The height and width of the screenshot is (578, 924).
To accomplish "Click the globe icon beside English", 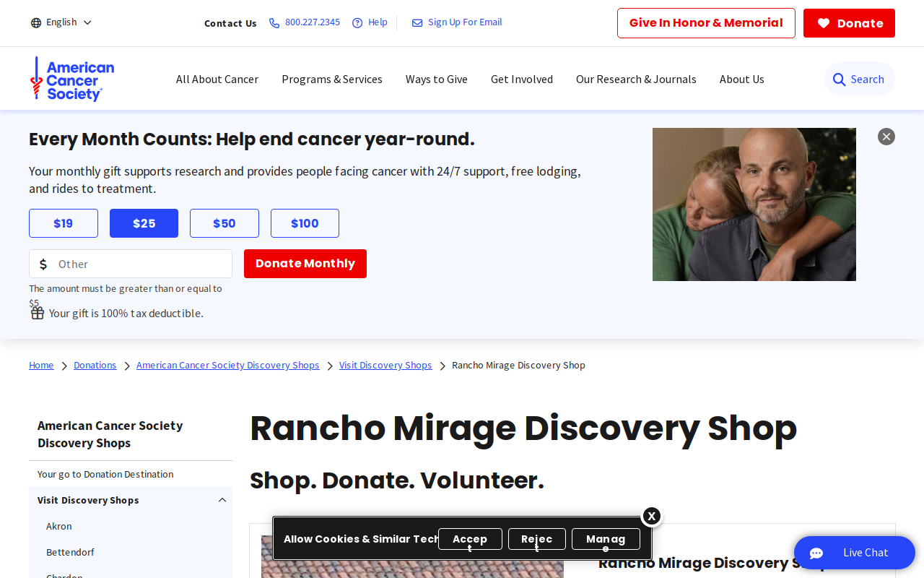I will pos(36,22).
